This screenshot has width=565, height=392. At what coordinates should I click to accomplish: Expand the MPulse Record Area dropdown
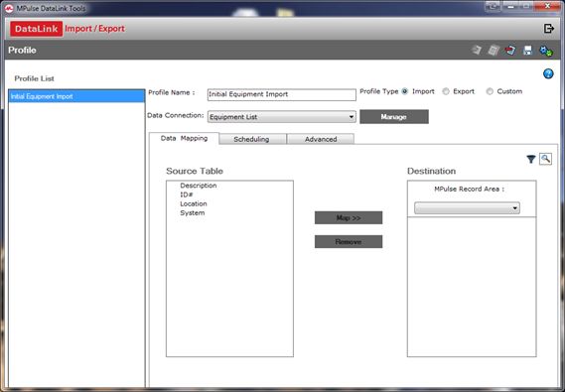tap(467, 207)
